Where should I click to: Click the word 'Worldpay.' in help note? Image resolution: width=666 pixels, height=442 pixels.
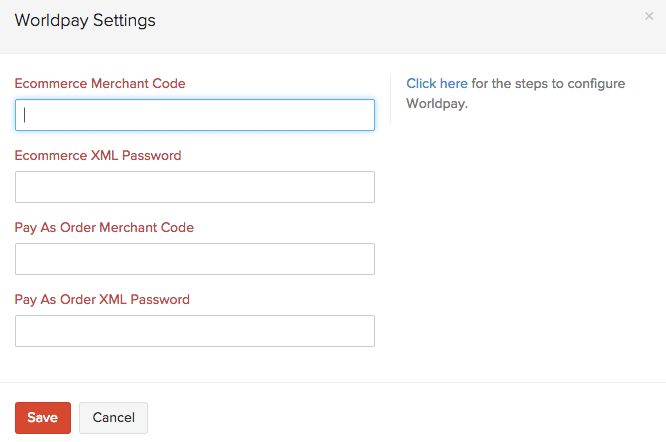pyautogui.click(x=437, y=103)
